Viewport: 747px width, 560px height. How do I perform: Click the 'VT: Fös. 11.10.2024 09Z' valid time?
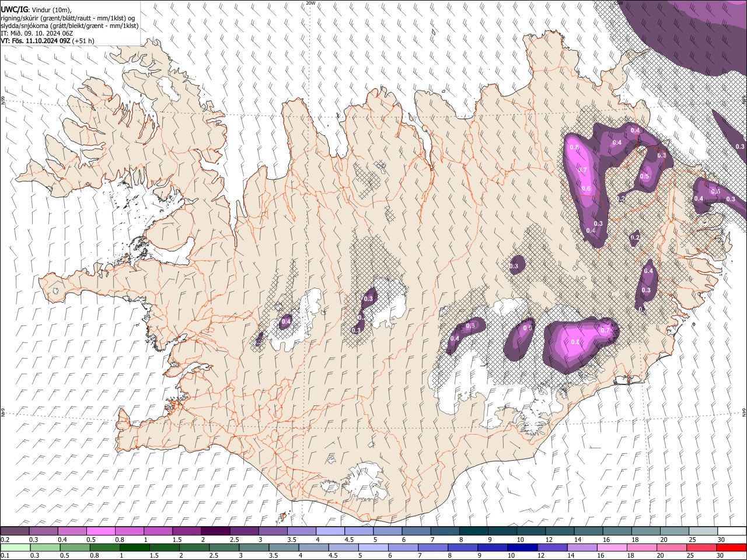point(36,41)
